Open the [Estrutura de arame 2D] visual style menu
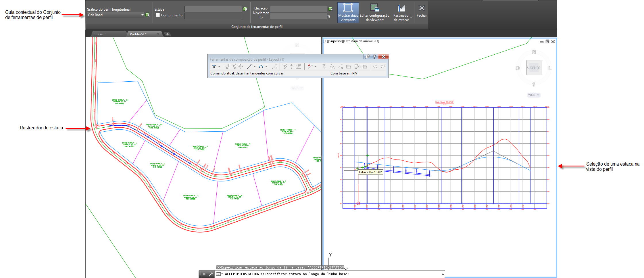Screen dimensions: 644x278 361,41
